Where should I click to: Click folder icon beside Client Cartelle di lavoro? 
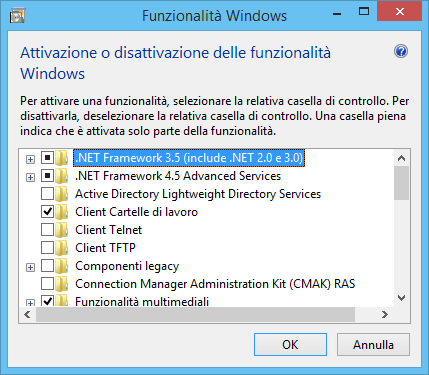point(62,212)
